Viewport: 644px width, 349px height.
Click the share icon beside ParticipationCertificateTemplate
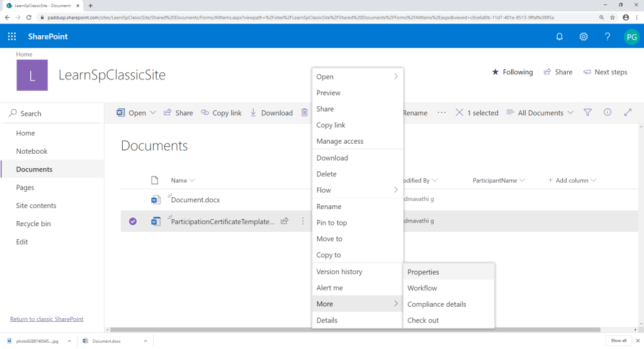coord(285,221)
